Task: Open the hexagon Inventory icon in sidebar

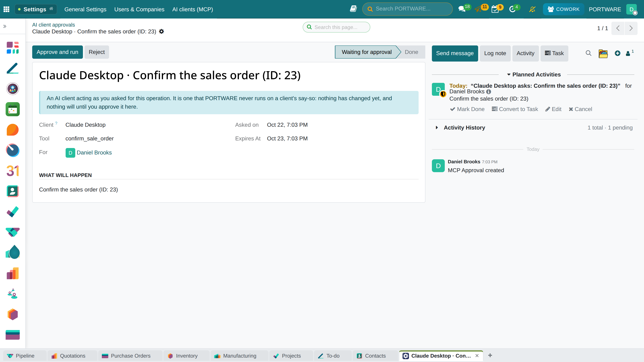Action: (12, 314)
